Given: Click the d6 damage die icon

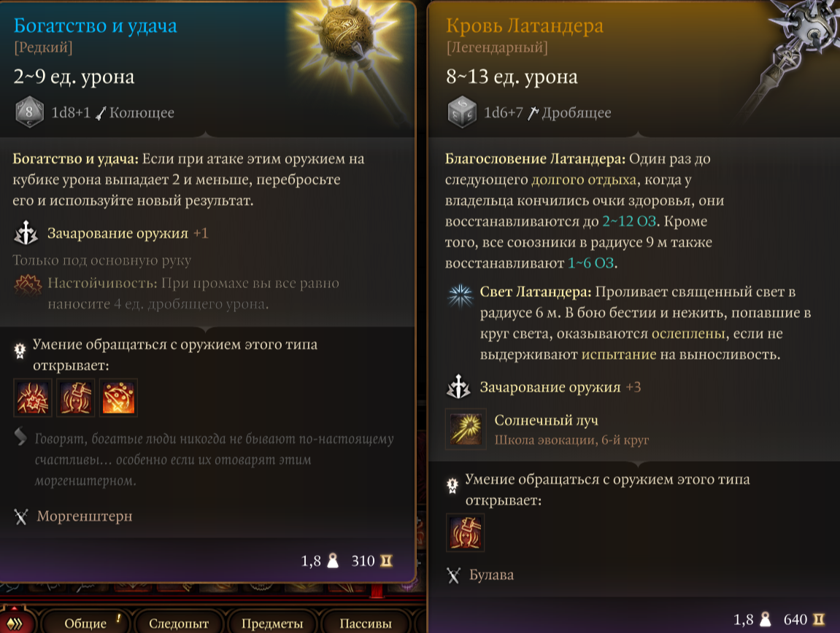Looking at the screenshot, I should tap(462, 112).
